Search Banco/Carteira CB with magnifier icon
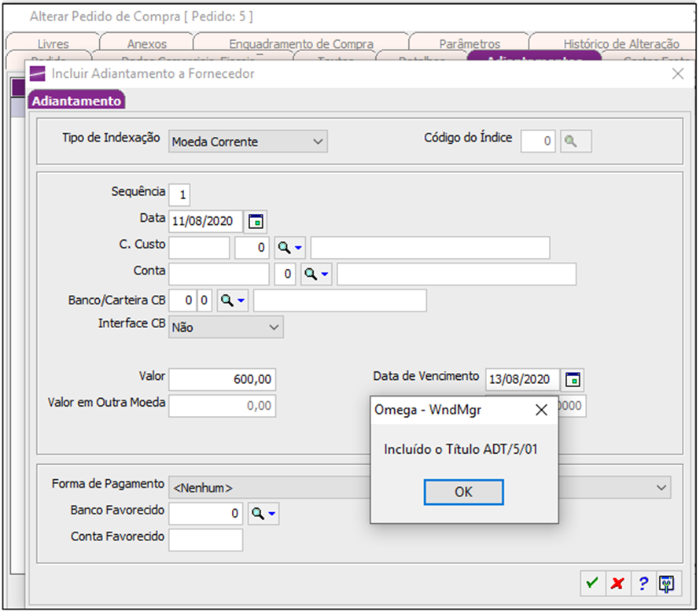The width and height of the screenshot is (700, 612). (x=233, y=300)
